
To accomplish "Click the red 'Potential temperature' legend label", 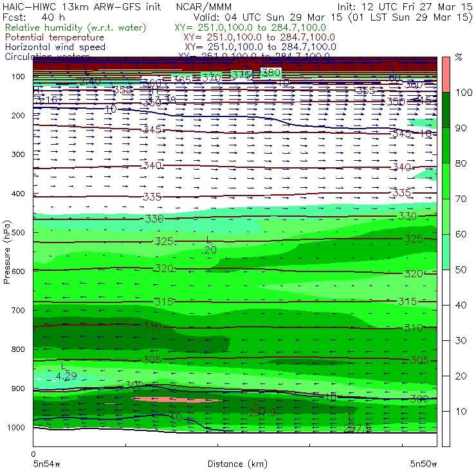I will click(x=55, y=37).
